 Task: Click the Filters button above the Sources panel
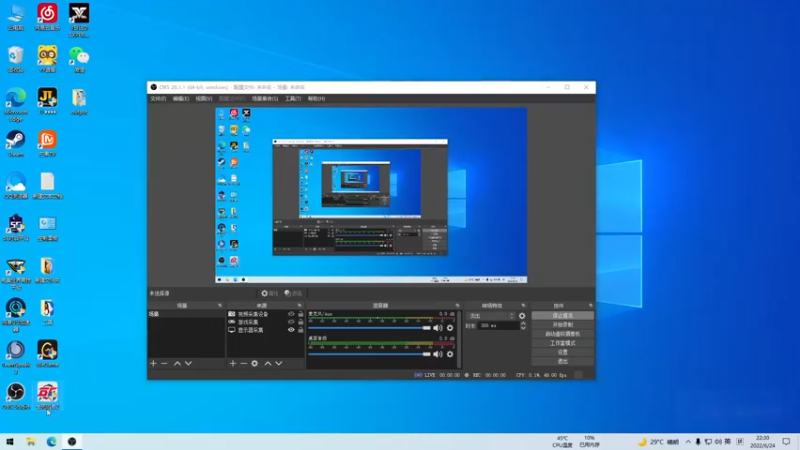pyautogui.click(x=293, y=293)
